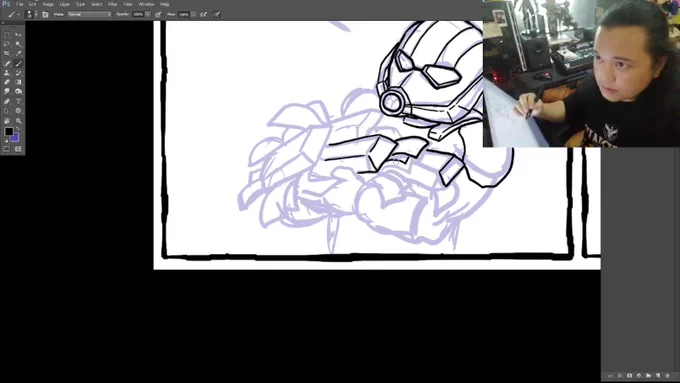
Task: Toggle the Brush panel button
Action: pos(46,14)
